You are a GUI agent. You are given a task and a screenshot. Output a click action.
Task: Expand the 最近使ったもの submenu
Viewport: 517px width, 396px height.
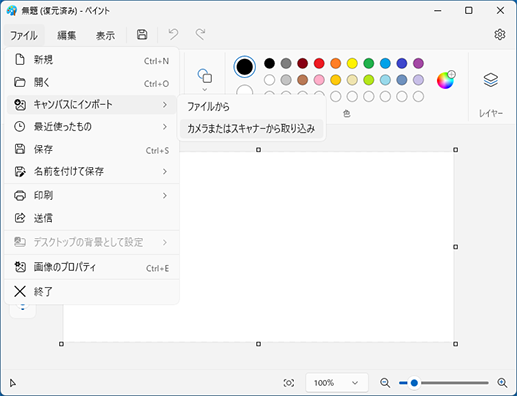pos(91,127)
